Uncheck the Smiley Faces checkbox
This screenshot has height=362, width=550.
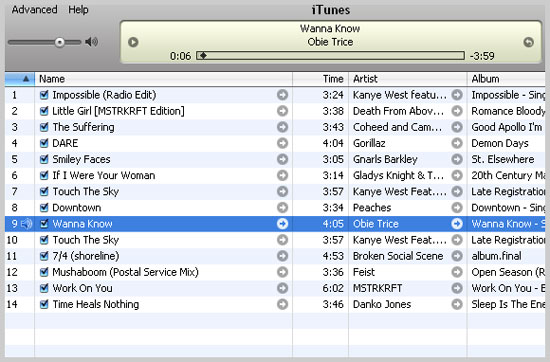coord(44,159)
